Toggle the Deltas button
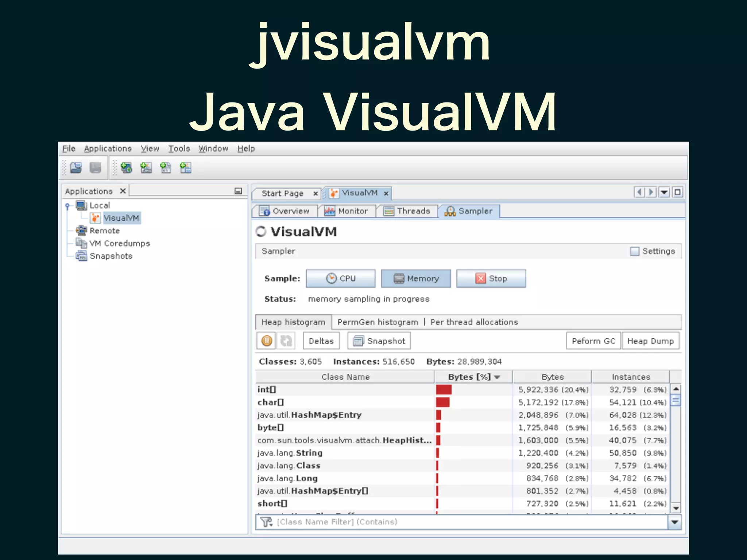 pos(321,341)
